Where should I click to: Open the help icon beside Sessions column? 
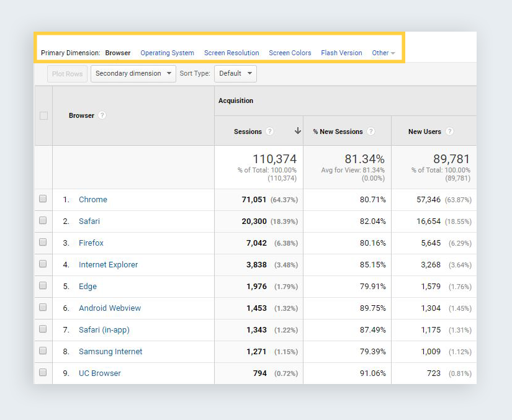point(269,131)
